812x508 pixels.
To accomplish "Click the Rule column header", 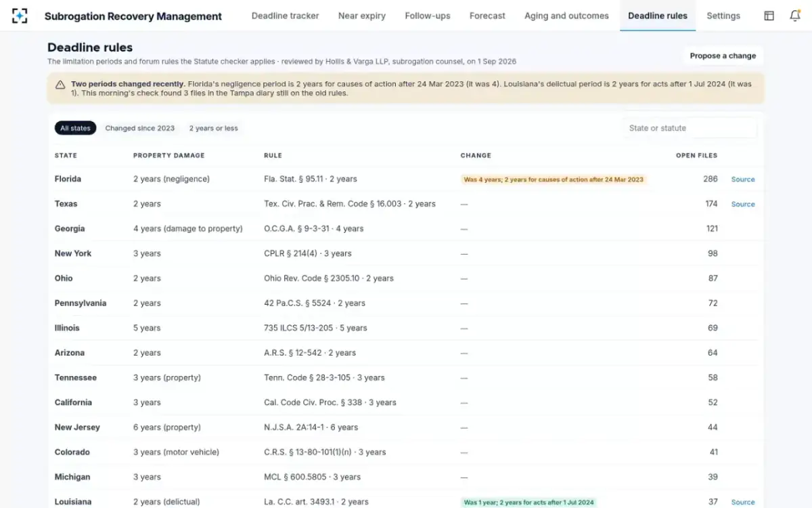I will pos(273,156).
